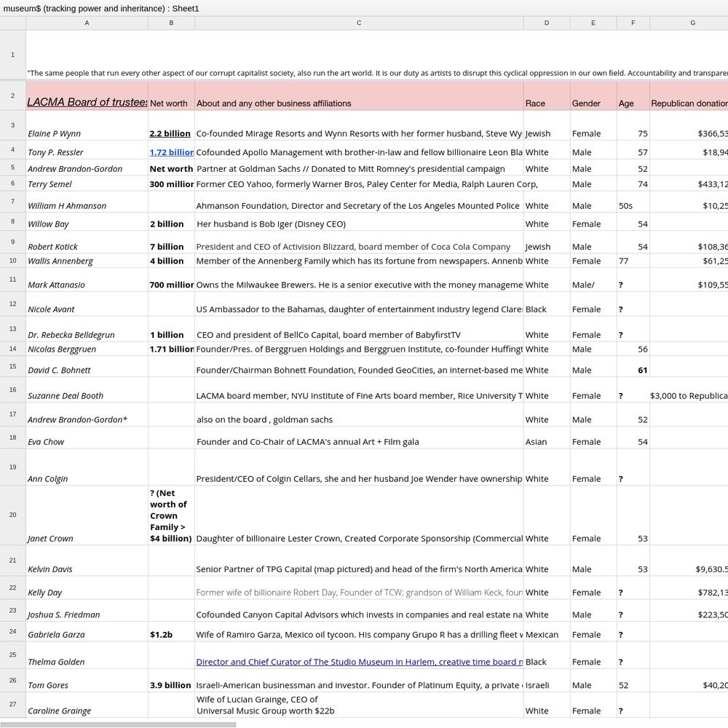Click the 'Thelma Golden' name cell

coord(87,655)
